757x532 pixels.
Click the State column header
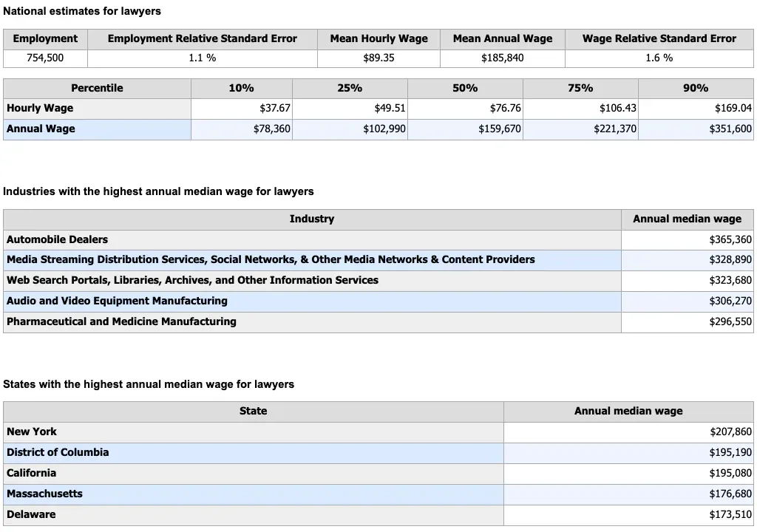coord(254,412)
